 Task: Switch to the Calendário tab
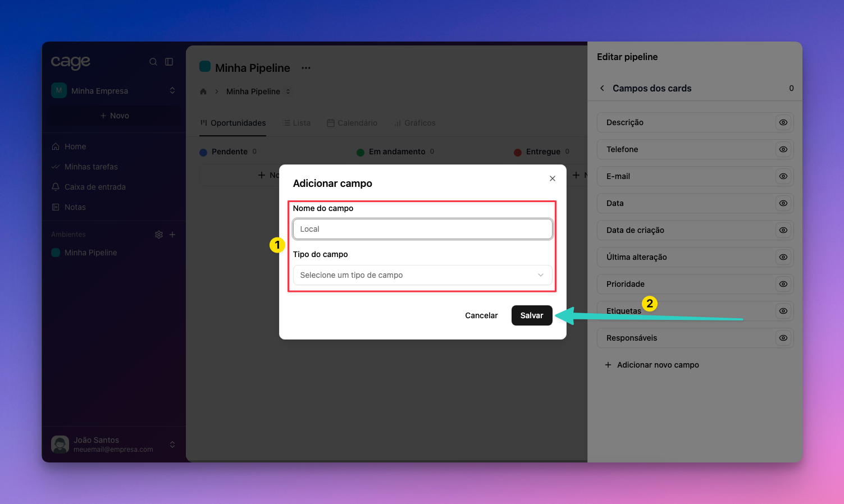point(352,123)
